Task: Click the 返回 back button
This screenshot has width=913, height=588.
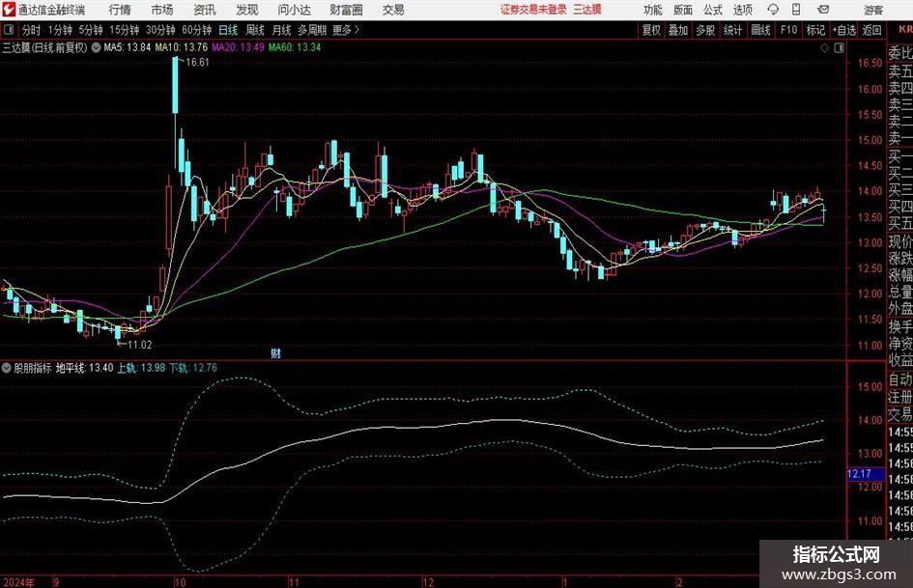Action: click(871, 30)
